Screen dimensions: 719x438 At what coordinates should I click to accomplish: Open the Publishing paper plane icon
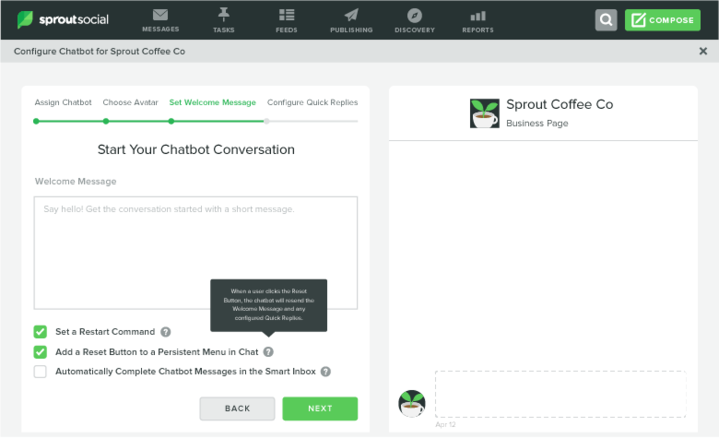pos(351,15)
